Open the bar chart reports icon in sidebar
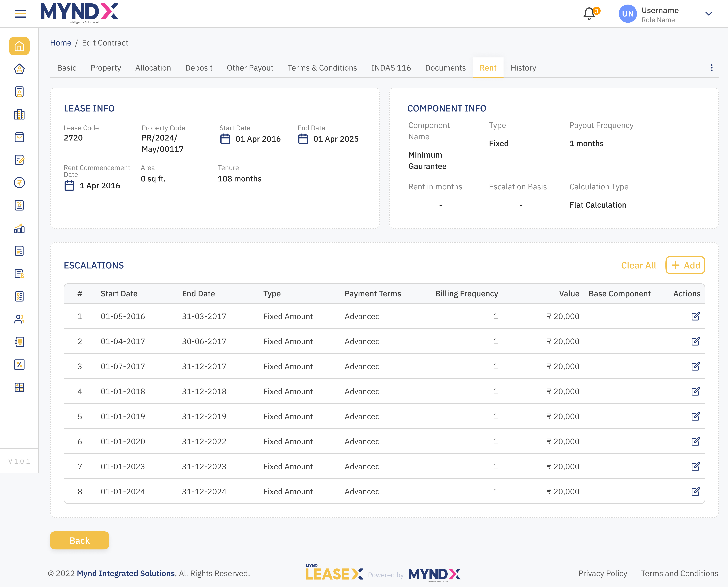Screen dimensions: 728x587 tap(19, 229)
